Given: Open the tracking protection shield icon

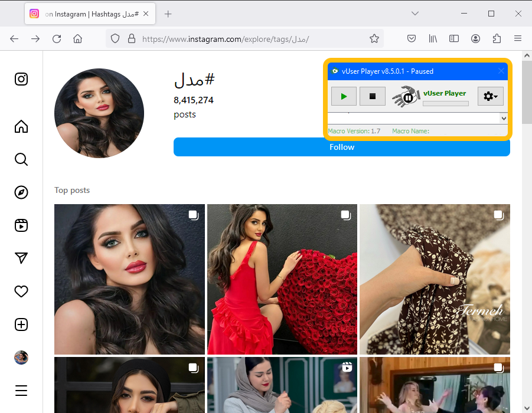Looking at the screenshot, I should [115, 39].
